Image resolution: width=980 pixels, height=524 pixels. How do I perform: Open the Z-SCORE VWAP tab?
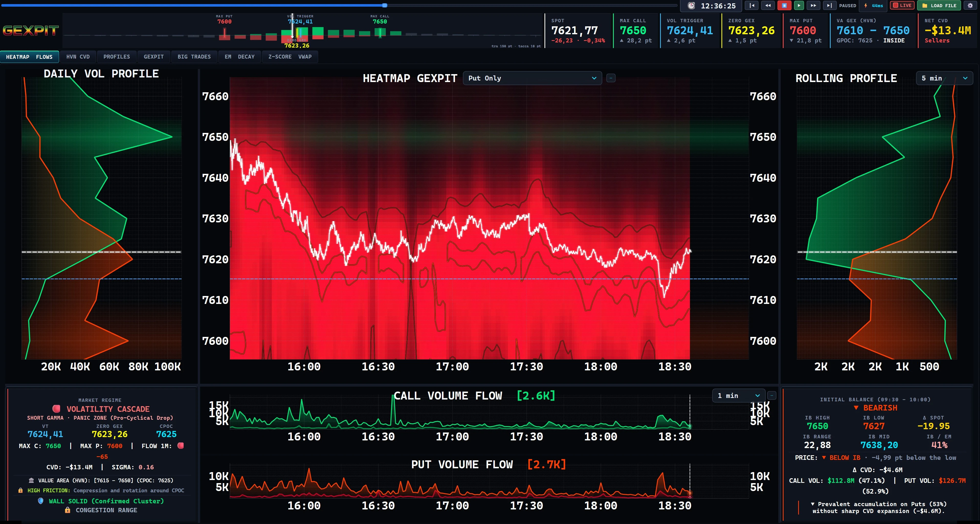[x=290, y=57]
